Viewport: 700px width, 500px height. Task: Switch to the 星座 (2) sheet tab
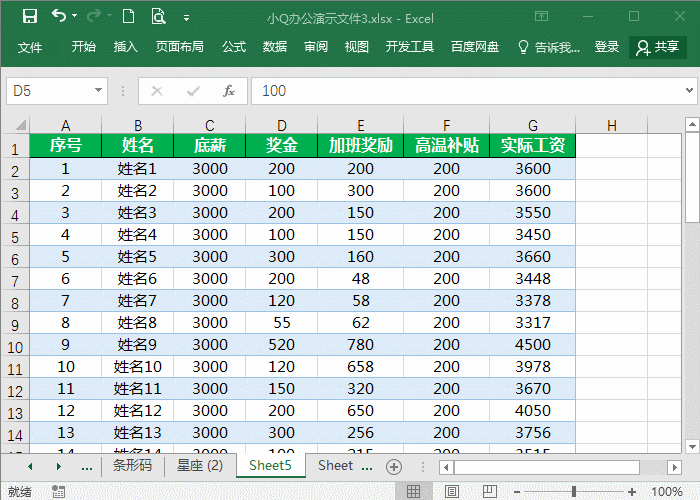[x=200, y=466]
